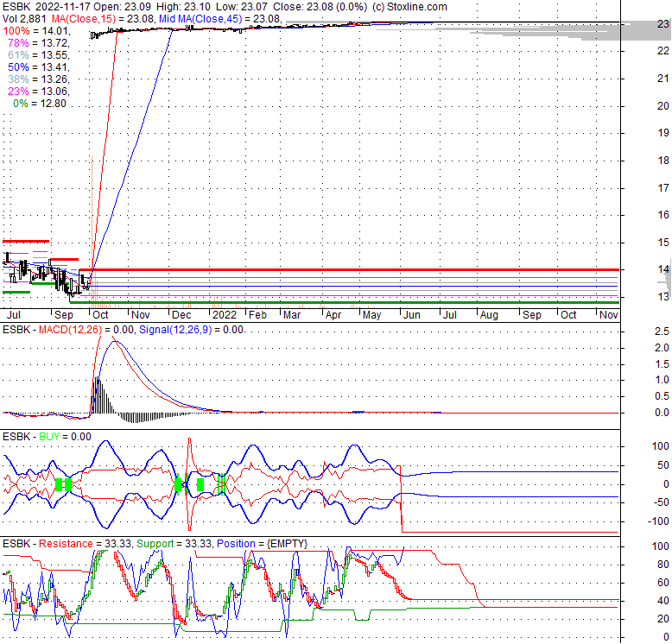This screenshot has width=672, height=644.
Task: Click the Jun label on time axis
Action: 411,315
